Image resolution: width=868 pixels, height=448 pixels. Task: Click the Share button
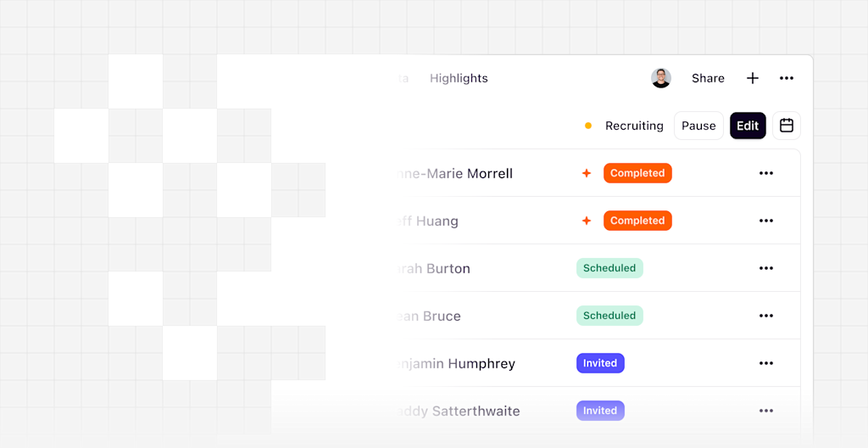pos(708,78)
